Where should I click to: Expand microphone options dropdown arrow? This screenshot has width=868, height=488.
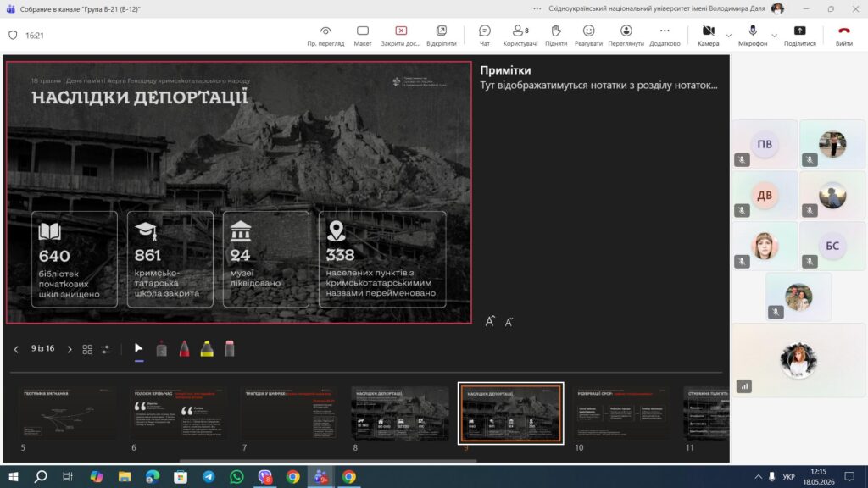pos(774,36)
